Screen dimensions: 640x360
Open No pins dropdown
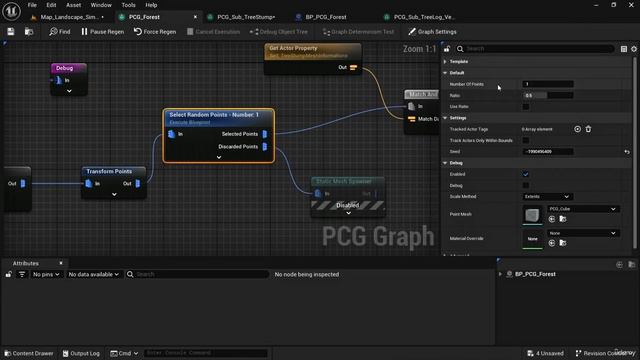[46, 274]
